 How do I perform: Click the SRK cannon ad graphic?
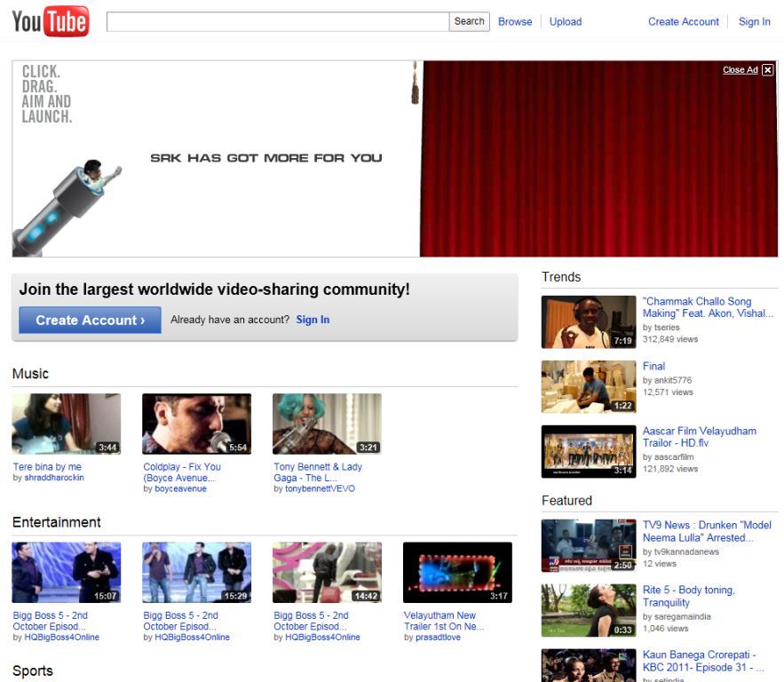point(66,207)
